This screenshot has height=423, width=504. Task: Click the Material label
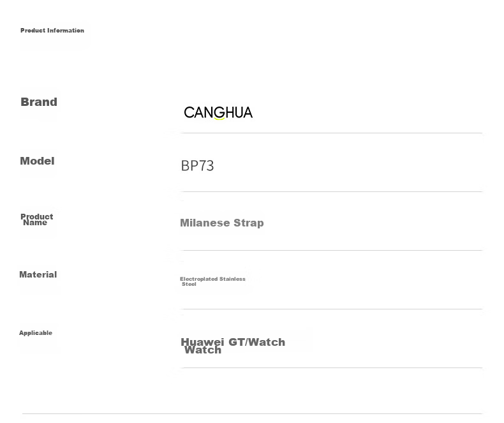pos(38,274)
